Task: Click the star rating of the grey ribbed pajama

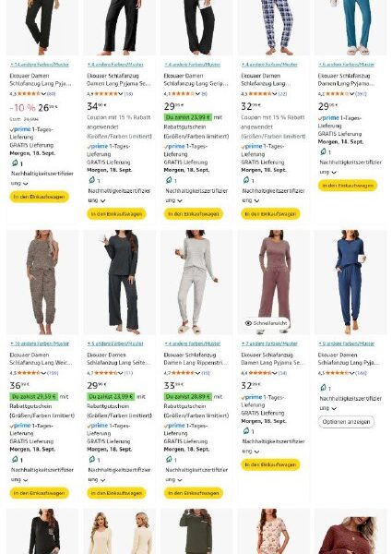Action: [x=183, y=373]
